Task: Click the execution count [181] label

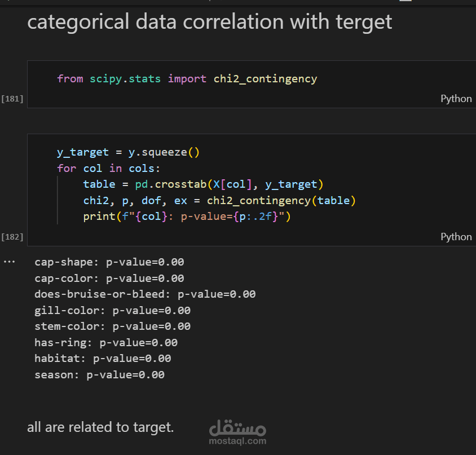Action: coord(12,99)
